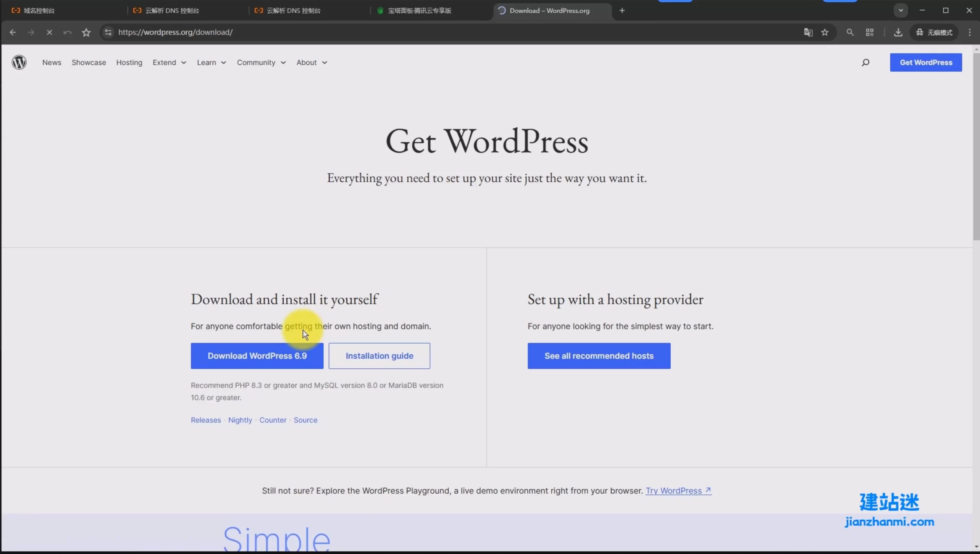Switch to the 宝塔面板 browser tab
980x554 pixels.
click(419, 11)
